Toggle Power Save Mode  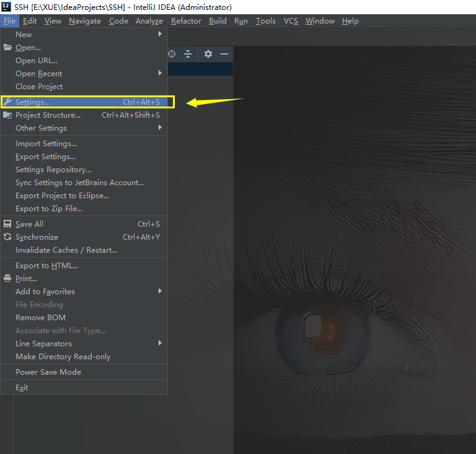84,372
